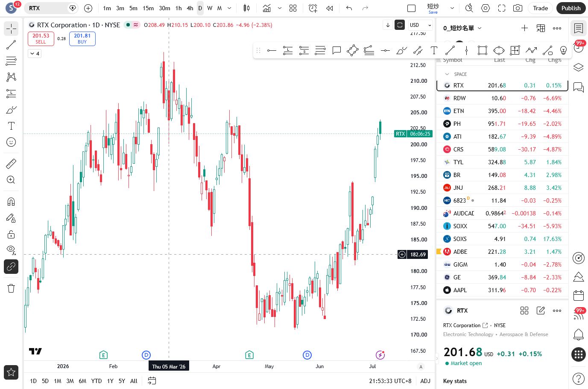Set date range to 6M
This screenshot has height=389, width=588.
[82, 381]
